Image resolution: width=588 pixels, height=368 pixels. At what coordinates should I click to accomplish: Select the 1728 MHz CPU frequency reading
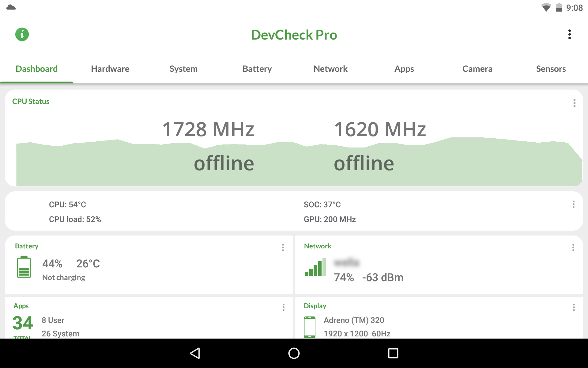point(208,129)
